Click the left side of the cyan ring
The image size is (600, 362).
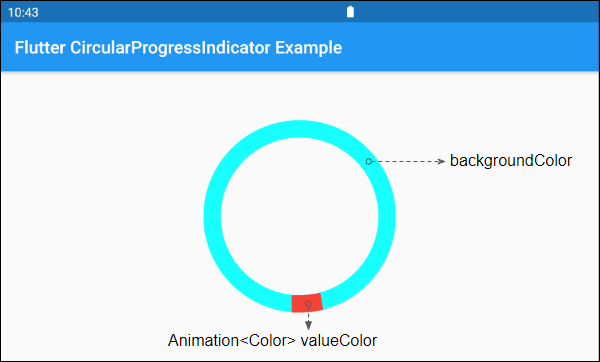click(x=212, y=216)
